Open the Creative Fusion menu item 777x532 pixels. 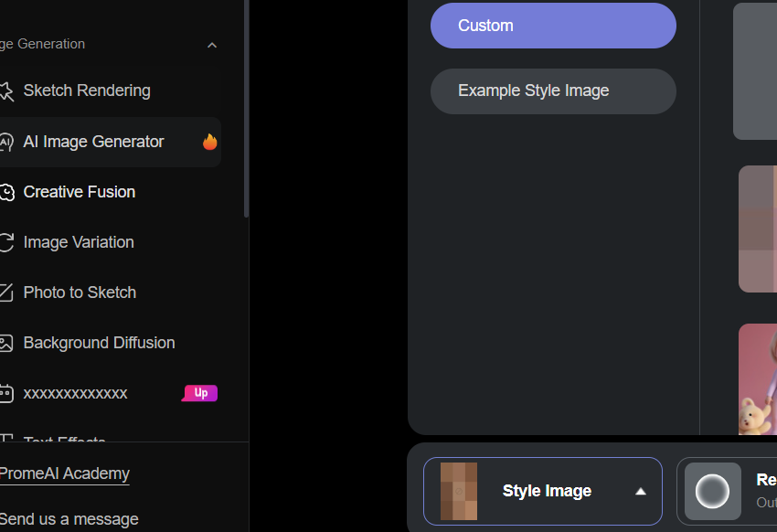click(80, 192)
